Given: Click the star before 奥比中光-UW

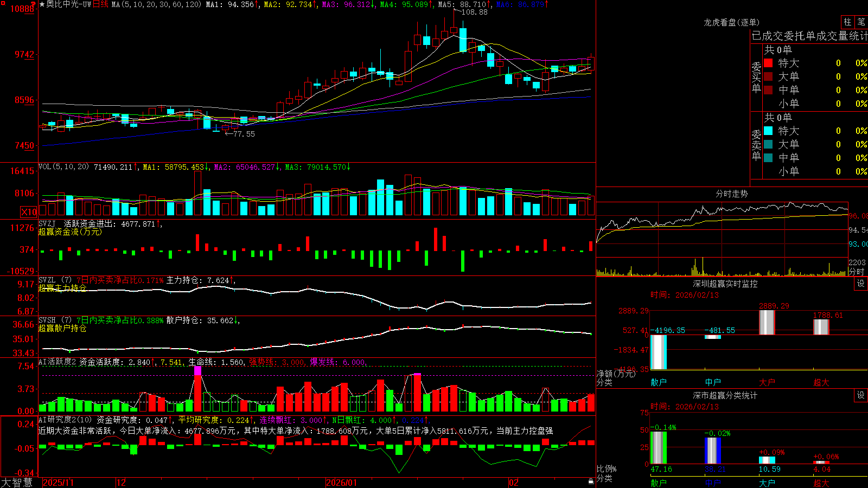Looking at the screenshot, I should click(42, 4).
